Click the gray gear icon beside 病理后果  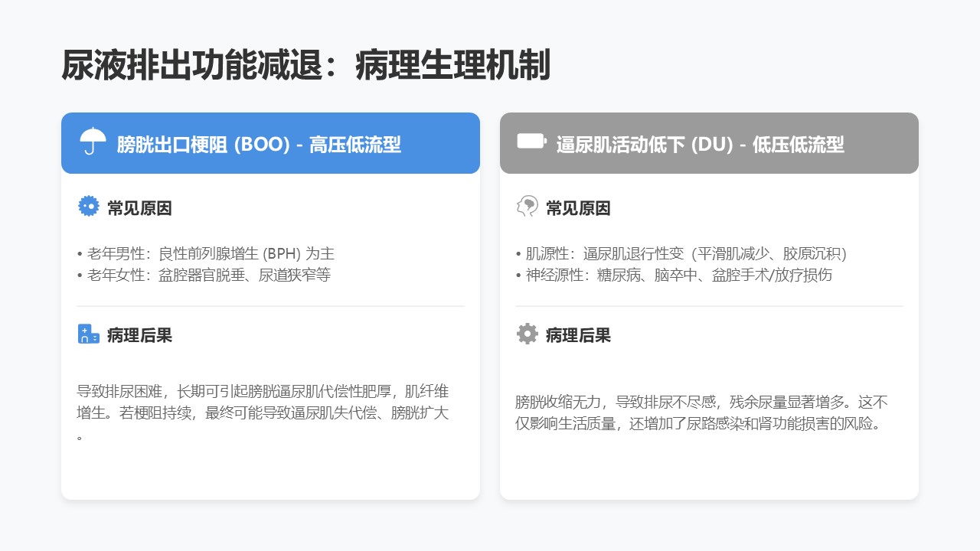point(527,334)
